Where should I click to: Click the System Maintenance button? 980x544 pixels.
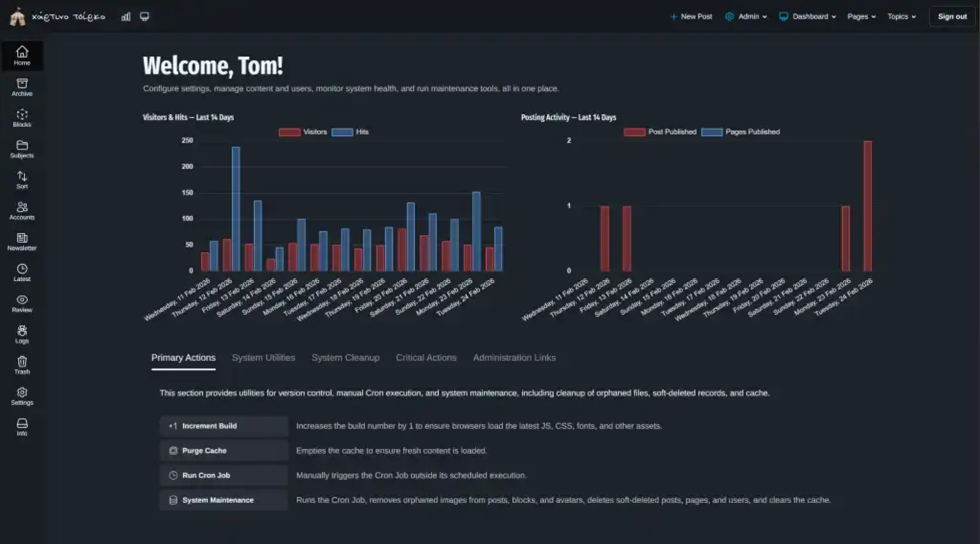[x=224, y=500]
